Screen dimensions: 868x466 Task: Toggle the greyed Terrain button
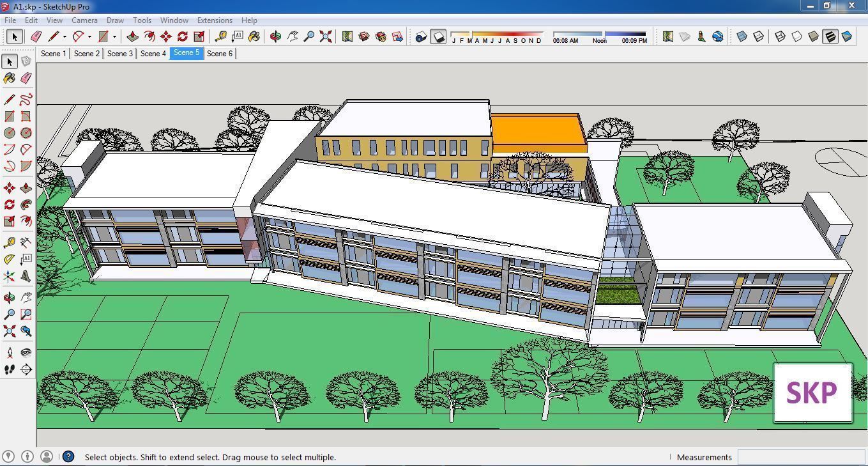coord(685,36)
